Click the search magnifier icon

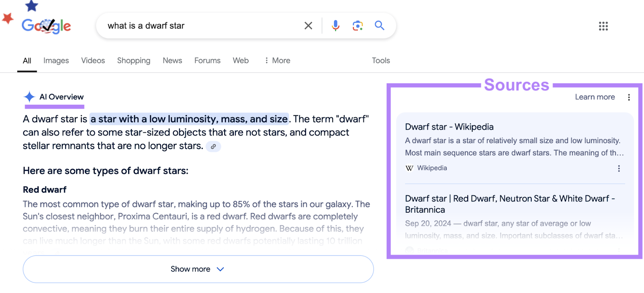[379, 25]
